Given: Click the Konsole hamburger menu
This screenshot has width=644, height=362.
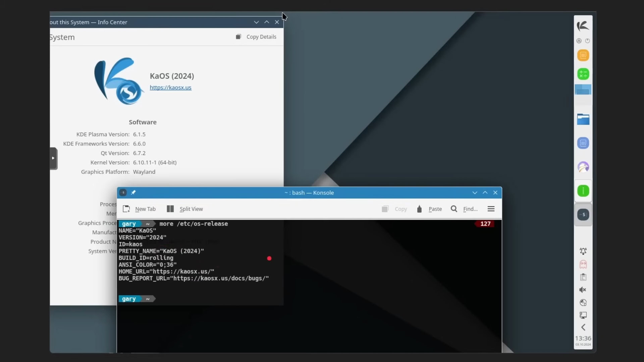Looking at the screenshot, I should pyautogui.click(x=491, y=208).
